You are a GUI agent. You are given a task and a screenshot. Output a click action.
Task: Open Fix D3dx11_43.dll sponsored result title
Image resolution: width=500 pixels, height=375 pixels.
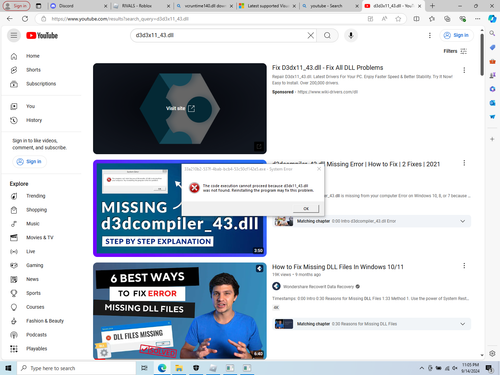click(327, 68)
